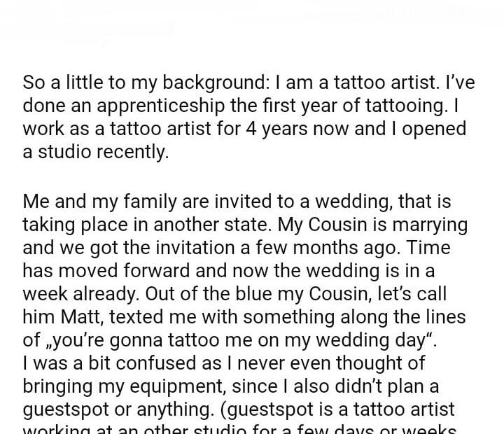
Task: Click the name "Matt"
Action: click(x=78, y=317)
